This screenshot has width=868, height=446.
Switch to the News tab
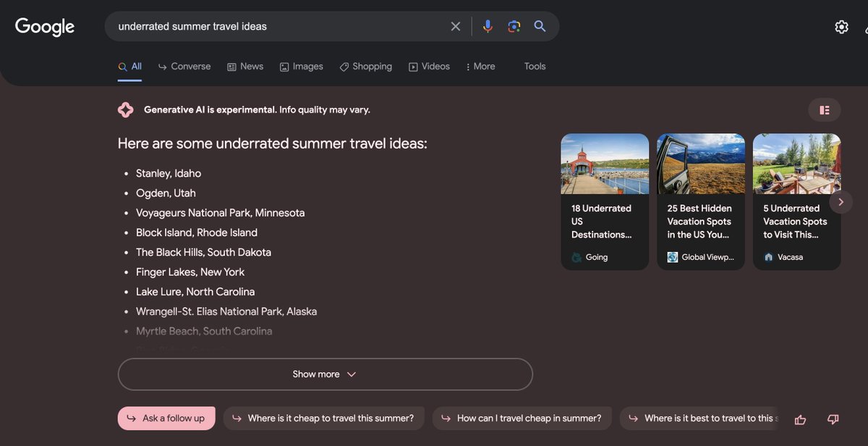tap(244, 66)
